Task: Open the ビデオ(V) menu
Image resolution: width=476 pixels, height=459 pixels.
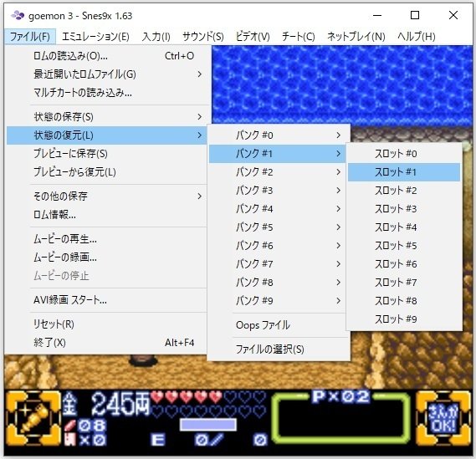Action: [253, 37]
